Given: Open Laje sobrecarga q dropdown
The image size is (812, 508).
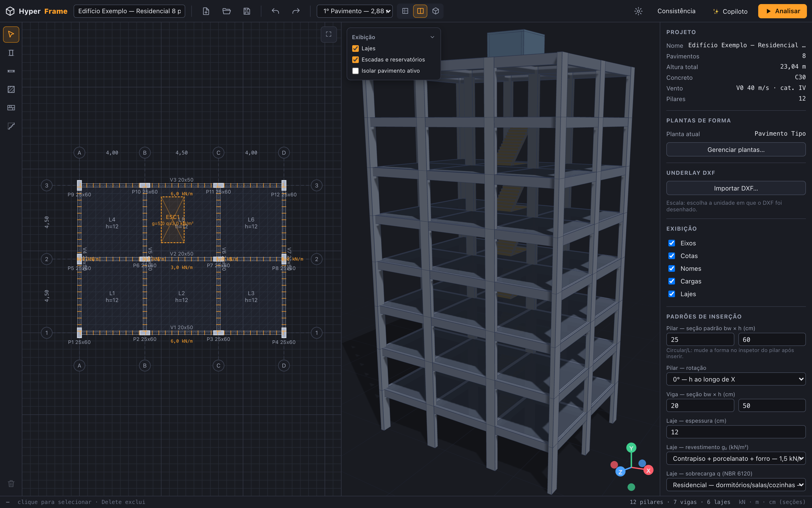Looking at the screenshot, I should pyautogui.click(x=736, y=484).
